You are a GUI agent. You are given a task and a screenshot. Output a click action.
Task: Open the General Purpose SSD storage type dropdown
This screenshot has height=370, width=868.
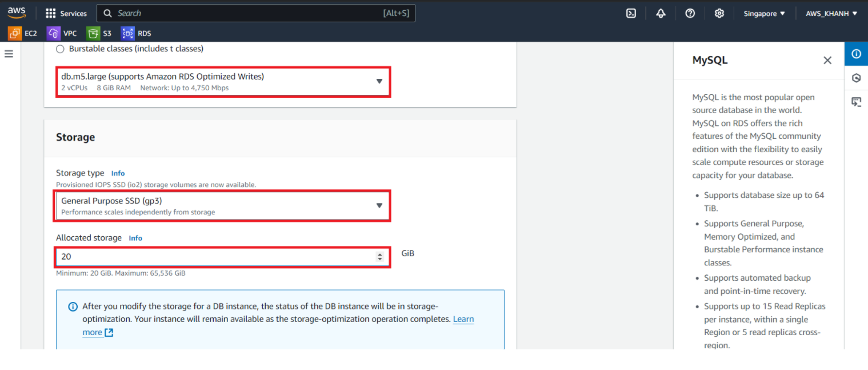(223, 206)
